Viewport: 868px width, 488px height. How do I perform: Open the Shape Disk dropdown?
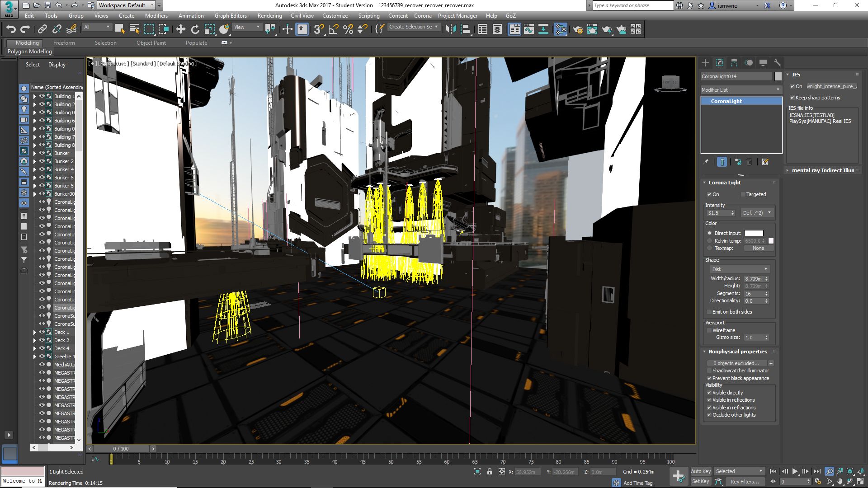[x=739, y=269]
